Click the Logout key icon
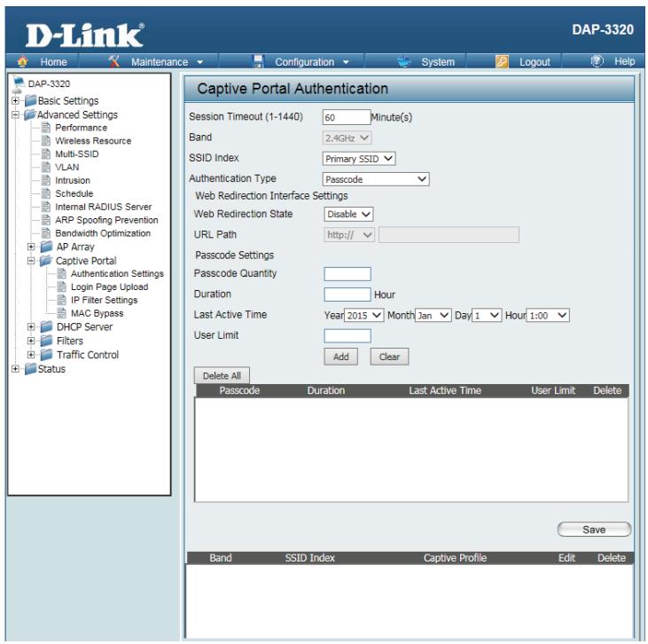This screenshot has height=644, width=648. click(x=502, y=61)
